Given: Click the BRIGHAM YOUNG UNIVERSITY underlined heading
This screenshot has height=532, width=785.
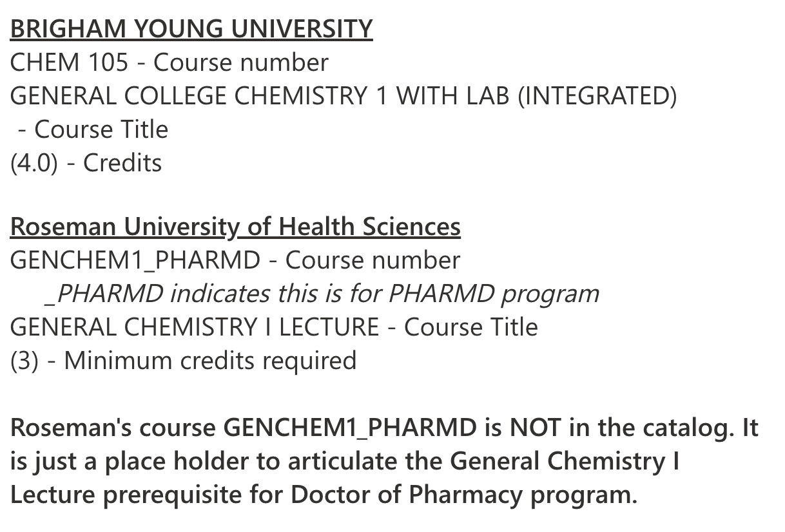Looking at the screenshot, I should [191, 29].
